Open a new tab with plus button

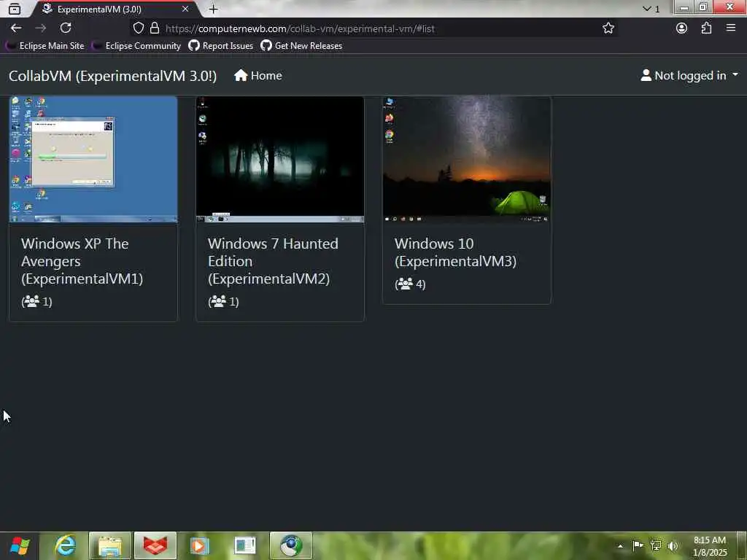tap(214, 9)
